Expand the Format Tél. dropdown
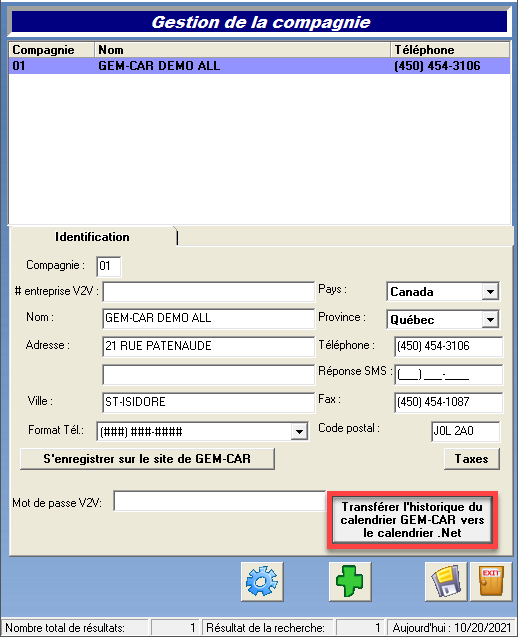 [x=299, y=431]
